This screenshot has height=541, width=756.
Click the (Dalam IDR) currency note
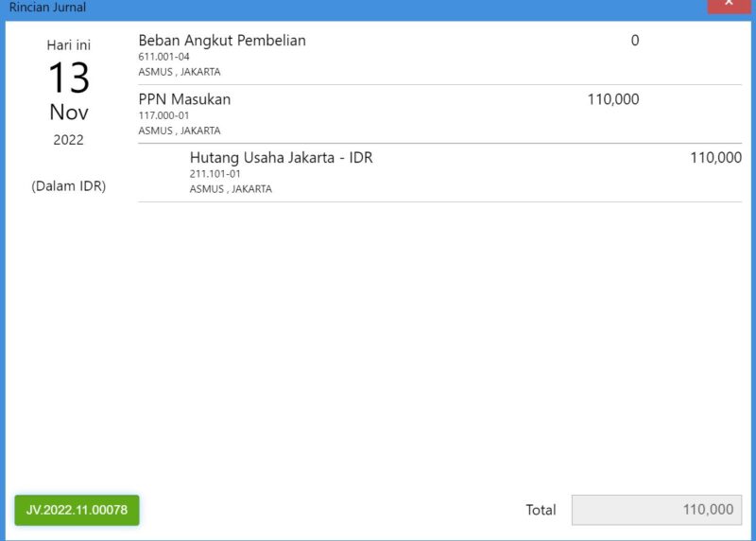68,186
